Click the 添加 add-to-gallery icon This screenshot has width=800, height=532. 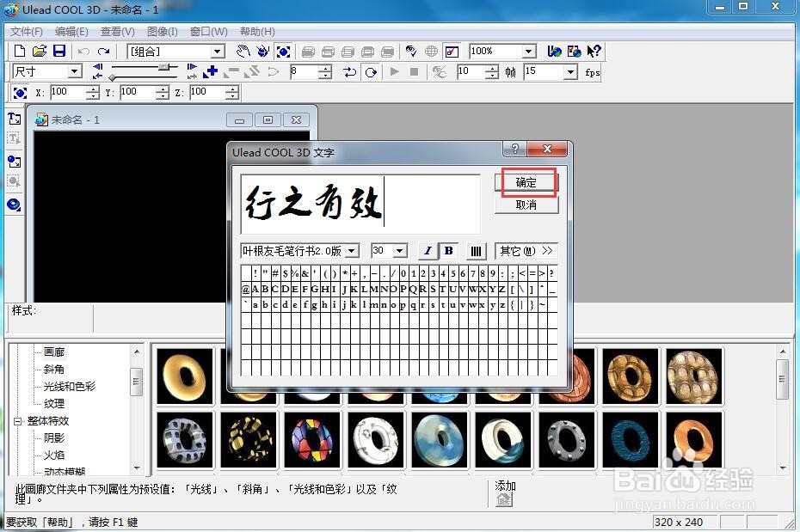click(x=503, y=499)
